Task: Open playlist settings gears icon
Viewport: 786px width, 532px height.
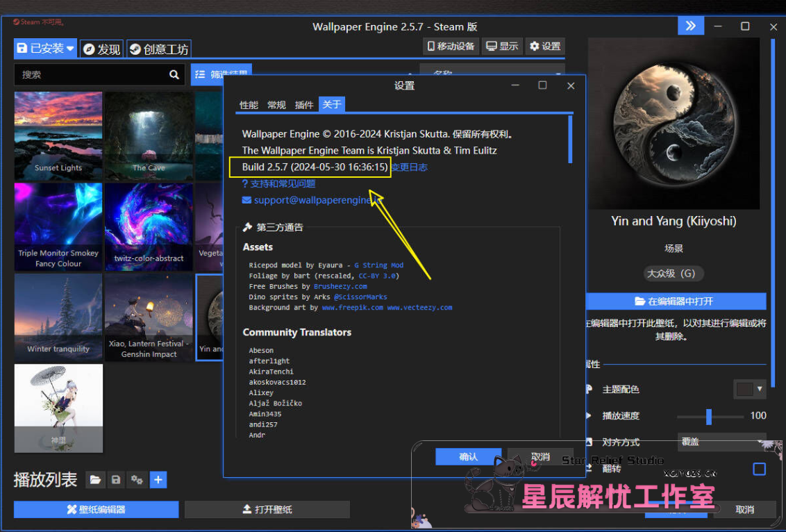Action: point(137,480)
